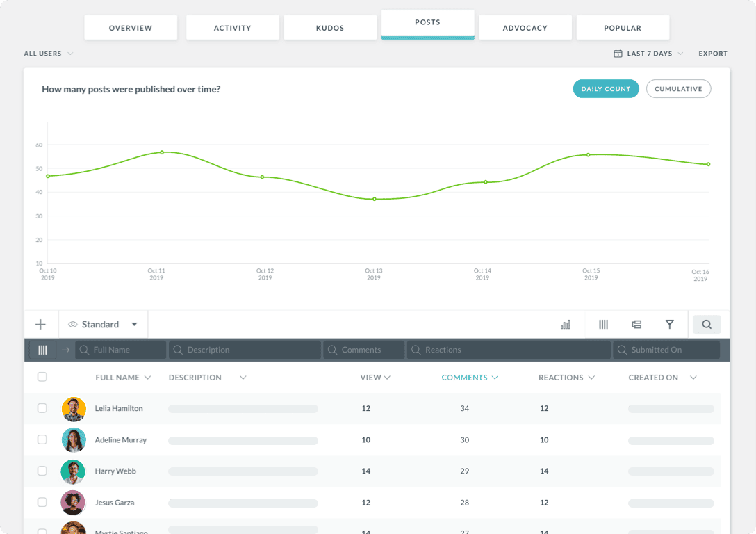Click the Export link

[x=713, y=53]
